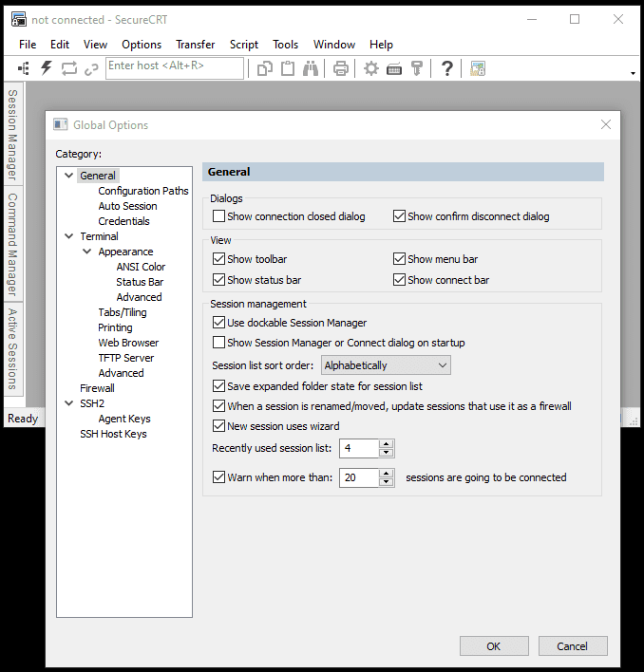Open the Script menu
This screenshot has width=644, height=672.
(244, 45)
